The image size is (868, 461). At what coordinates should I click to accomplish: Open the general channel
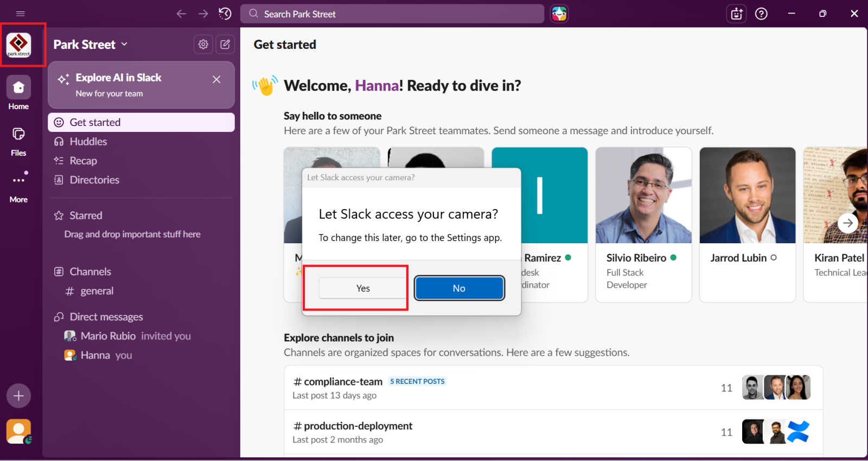click(141, 291)
